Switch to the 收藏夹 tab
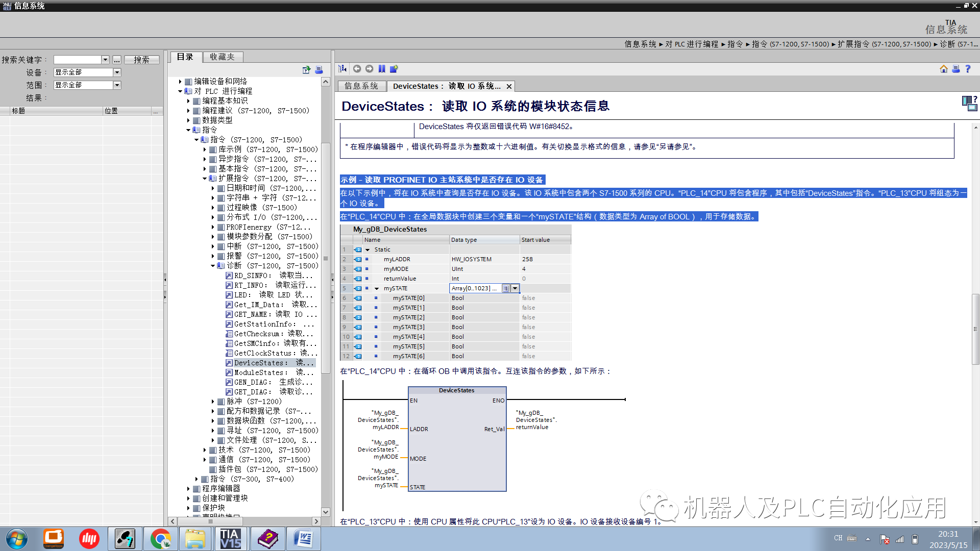The width and height of the screenshot is (980, 551). point(223,57)
